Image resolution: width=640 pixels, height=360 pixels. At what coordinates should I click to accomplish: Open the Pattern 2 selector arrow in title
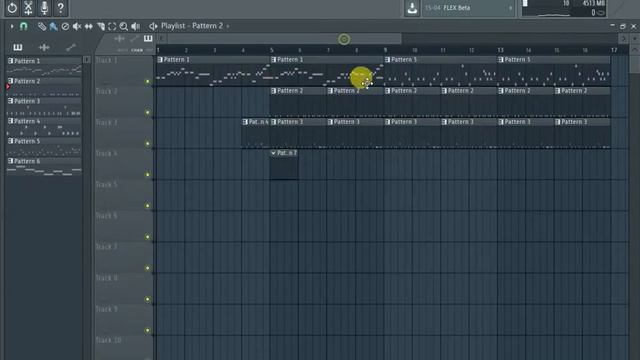228,26
